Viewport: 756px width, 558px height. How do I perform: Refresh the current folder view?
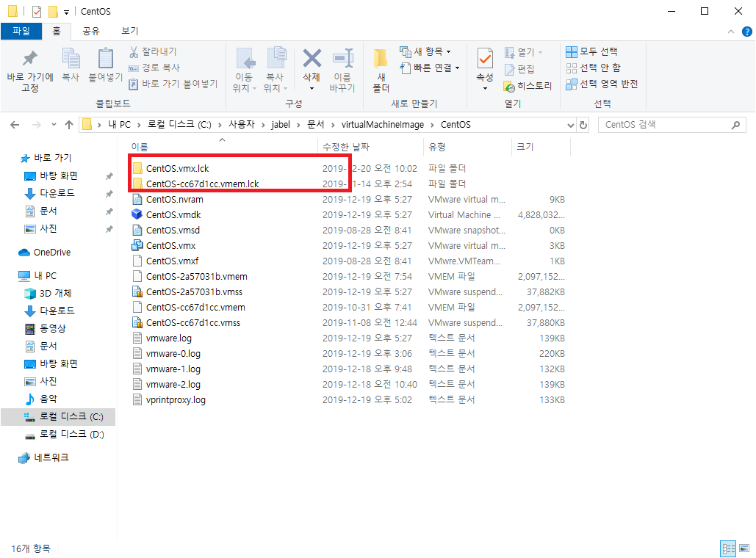click(583, 125)
